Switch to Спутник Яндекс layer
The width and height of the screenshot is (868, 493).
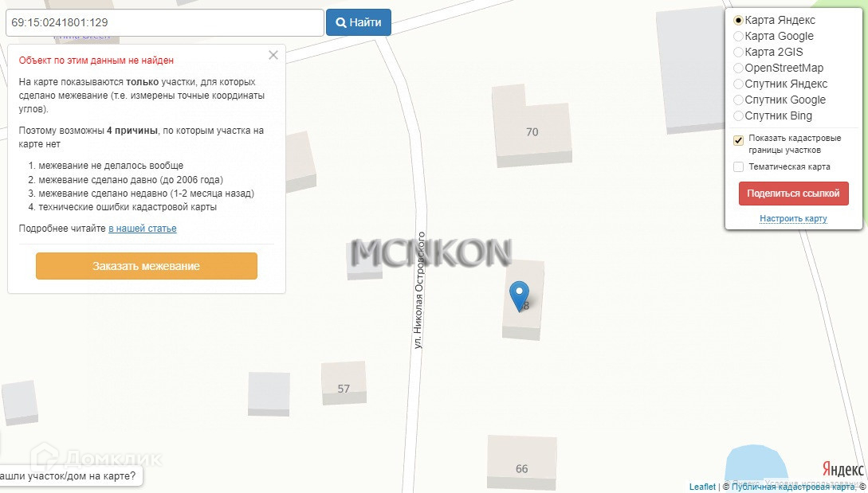tap(738, 84)
